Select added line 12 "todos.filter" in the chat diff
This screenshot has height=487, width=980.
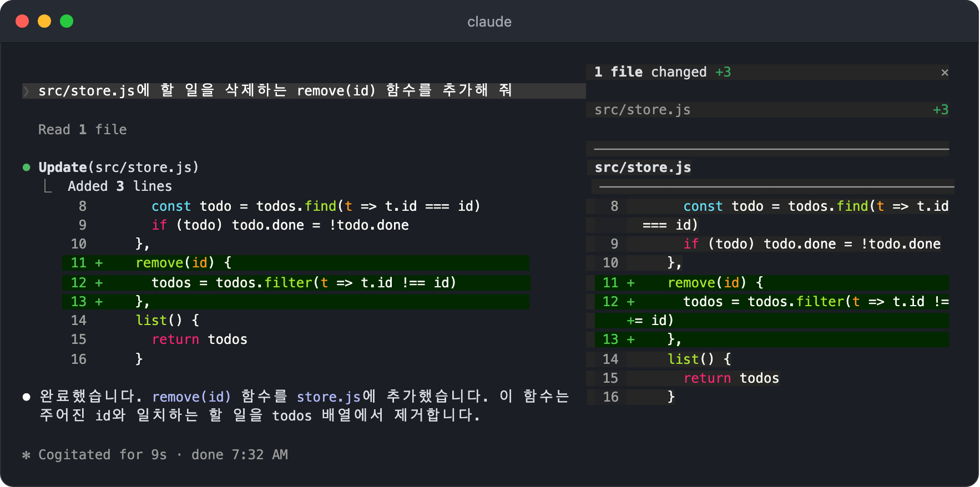tap(296, 283)
